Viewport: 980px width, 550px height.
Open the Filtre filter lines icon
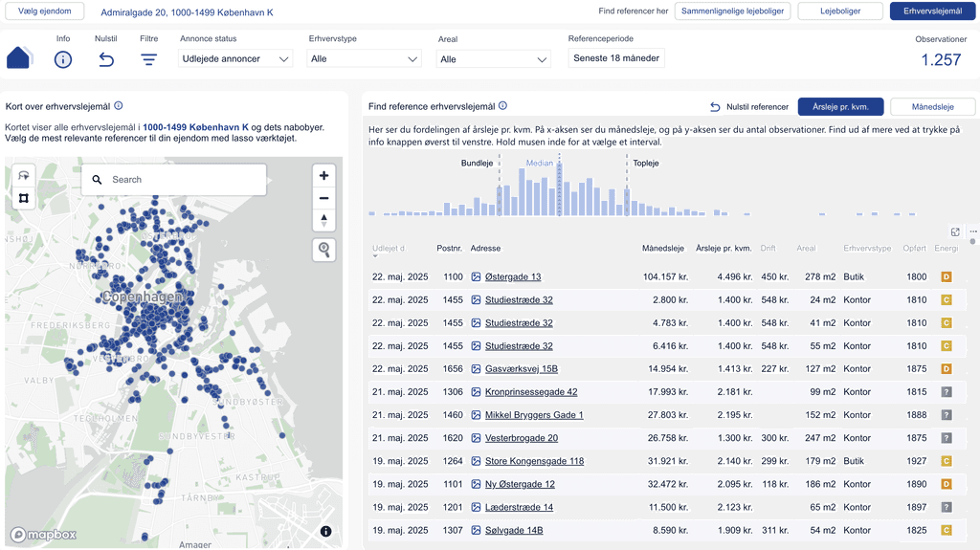click(x=148, y=59)
